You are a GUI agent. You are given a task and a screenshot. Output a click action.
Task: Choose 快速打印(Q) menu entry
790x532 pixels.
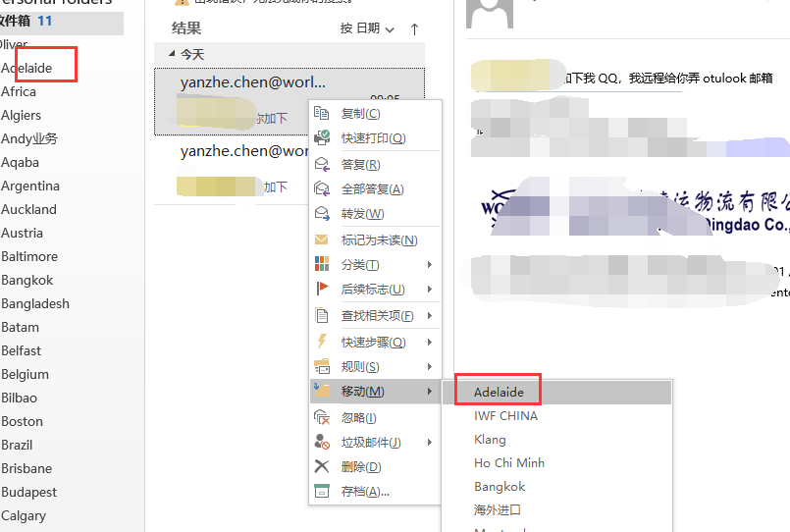pos(375,137)
